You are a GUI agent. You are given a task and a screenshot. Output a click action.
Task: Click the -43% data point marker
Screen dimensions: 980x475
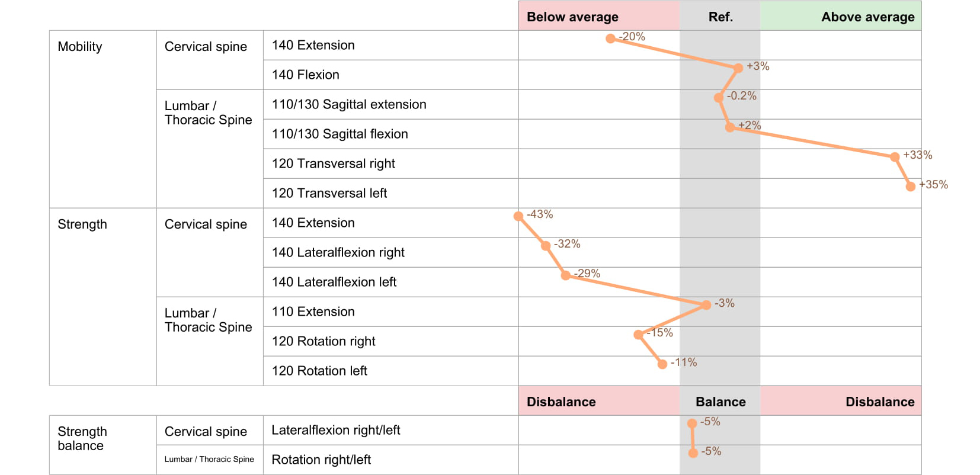[518, 216]
